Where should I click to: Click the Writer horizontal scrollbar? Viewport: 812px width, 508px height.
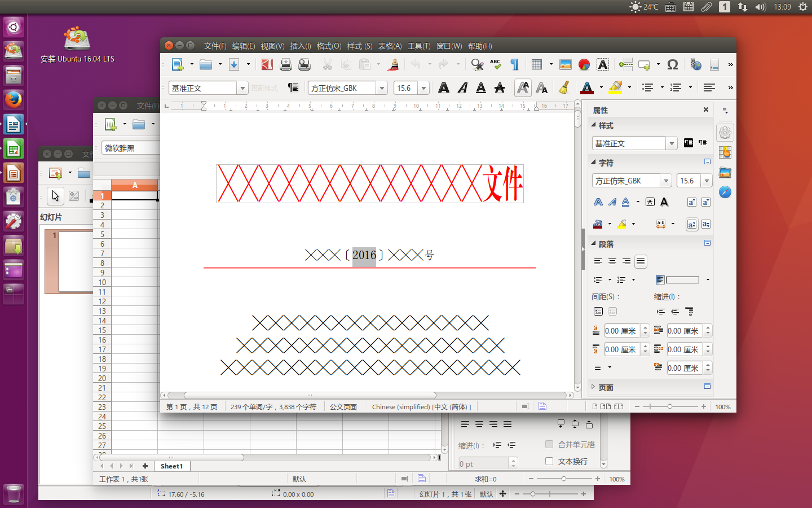(310, 396)
